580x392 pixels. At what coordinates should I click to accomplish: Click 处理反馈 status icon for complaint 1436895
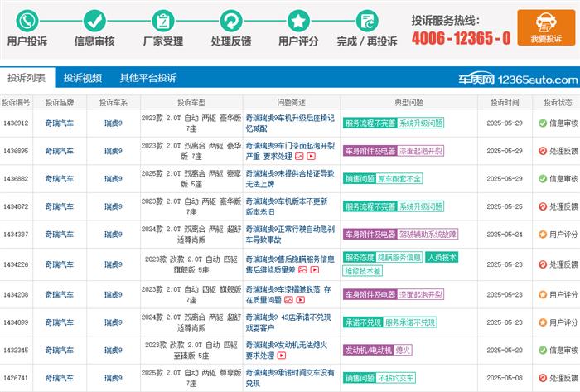tap(543, 151)
